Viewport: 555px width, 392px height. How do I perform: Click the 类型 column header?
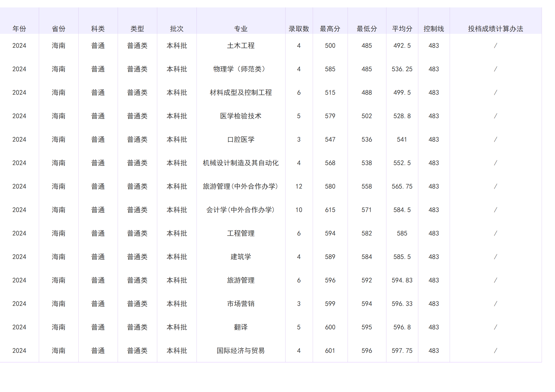point(137,28)
